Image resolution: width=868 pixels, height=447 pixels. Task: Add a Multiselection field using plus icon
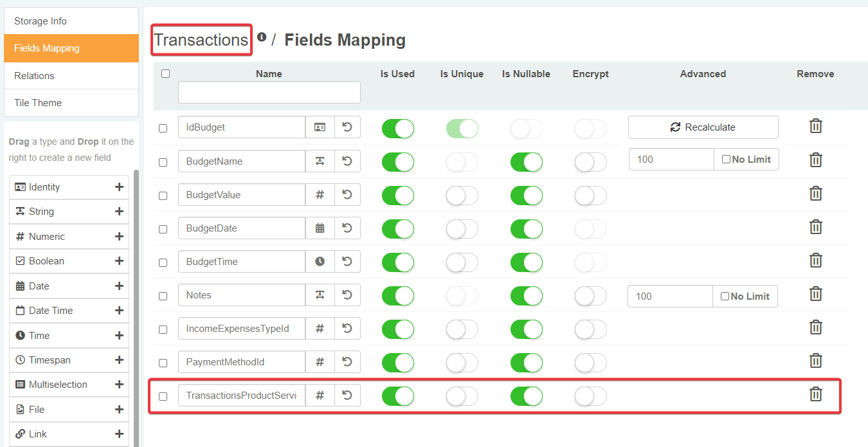(119, 385)
